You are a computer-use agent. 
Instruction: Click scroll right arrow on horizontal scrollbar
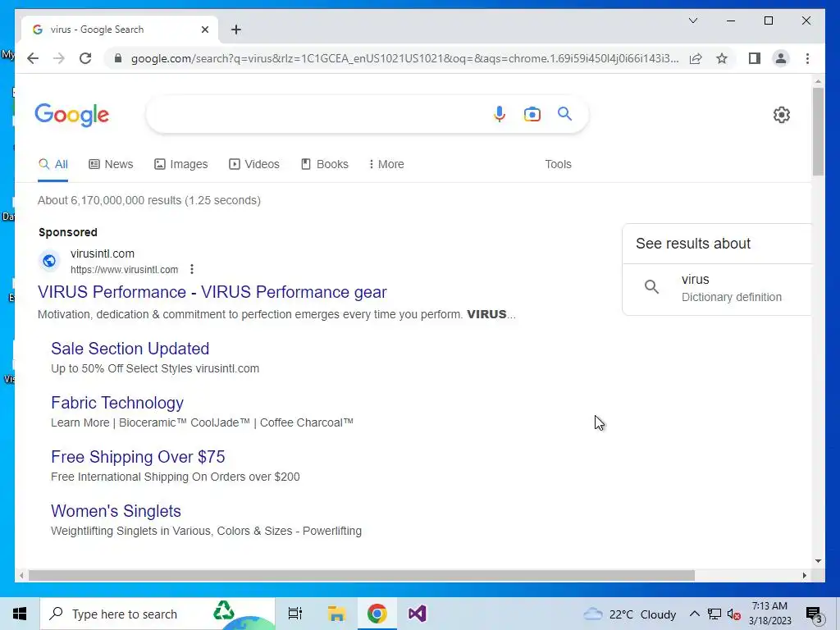pyautogui.click(x=804, y=575)
